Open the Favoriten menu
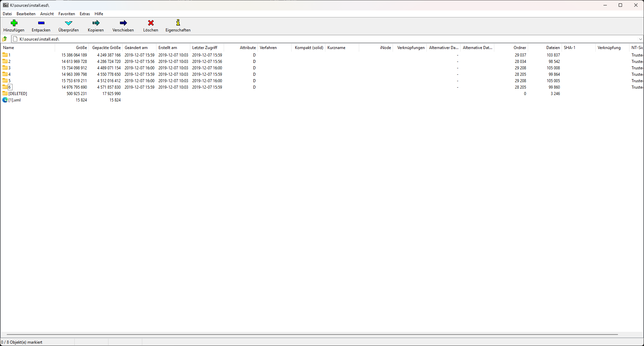Viewport: 644px width, 346px height. [x=67, y=14]
